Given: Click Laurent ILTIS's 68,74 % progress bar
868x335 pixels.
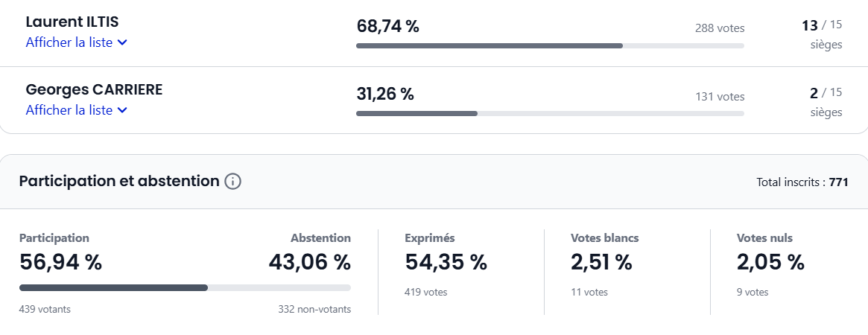Looking at the screenshot, I should point(550,46).
